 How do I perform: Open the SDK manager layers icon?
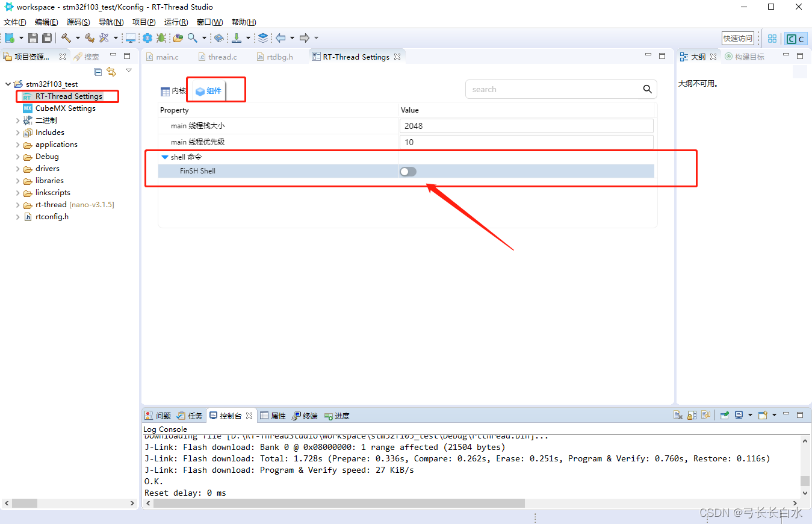point(263,38)
